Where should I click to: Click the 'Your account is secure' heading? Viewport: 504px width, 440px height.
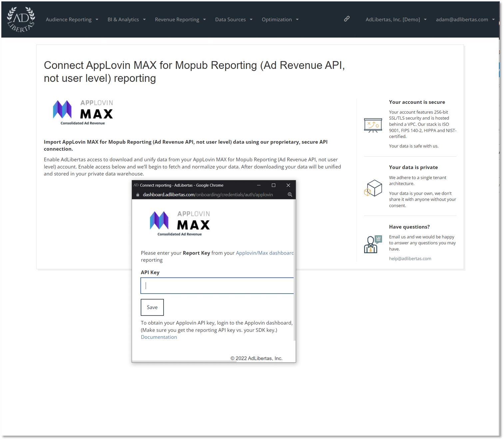[x=417, y=102]
